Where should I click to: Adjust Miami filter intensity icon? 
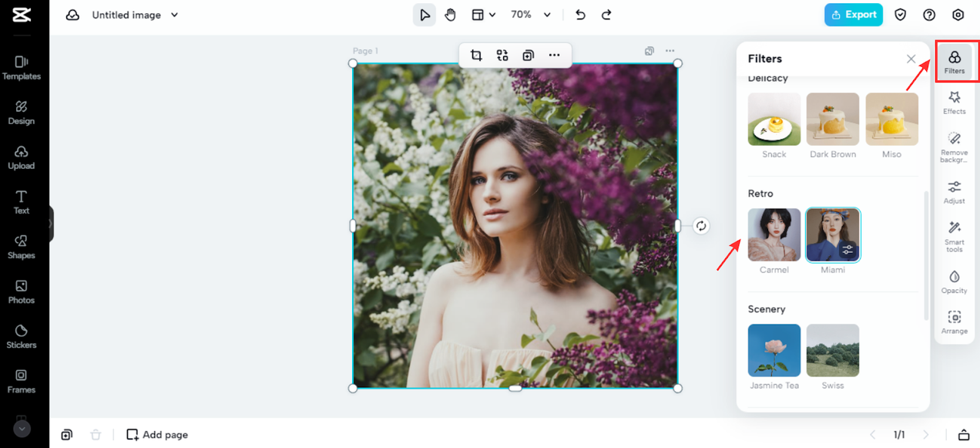(848, 250)
